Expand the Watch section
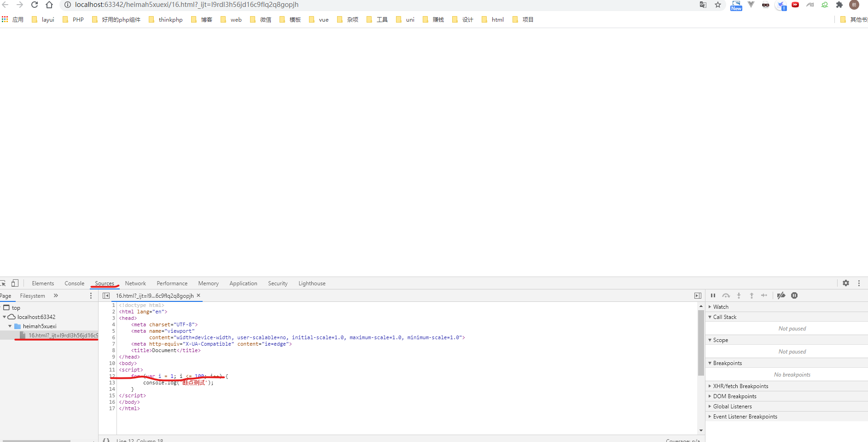The width and height of the screenshot is (868, 442). pos(721,307)
